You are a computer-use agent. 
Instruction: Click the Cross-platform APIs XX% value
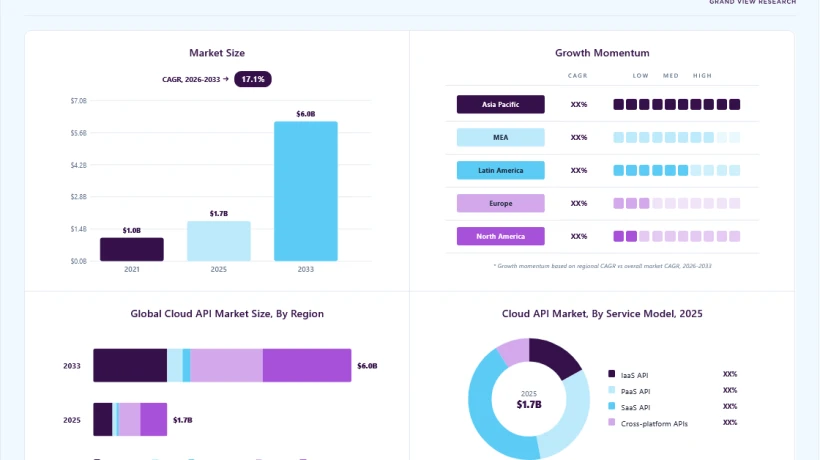point(730,422)
